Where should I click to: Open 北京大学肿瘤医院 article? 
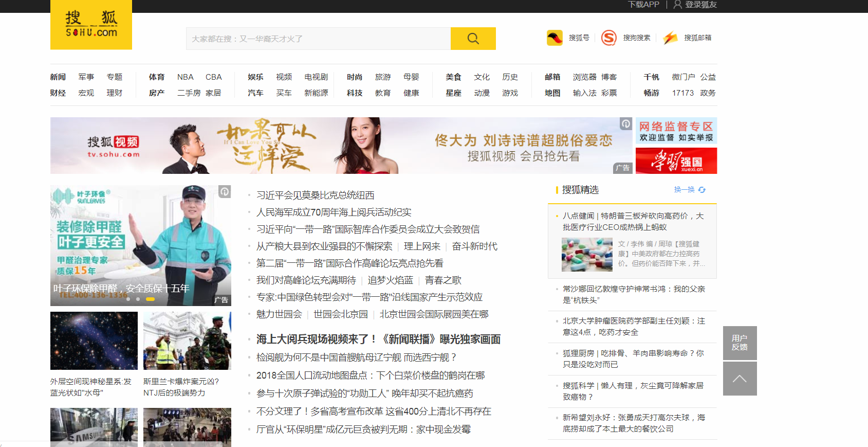point(634,327)
